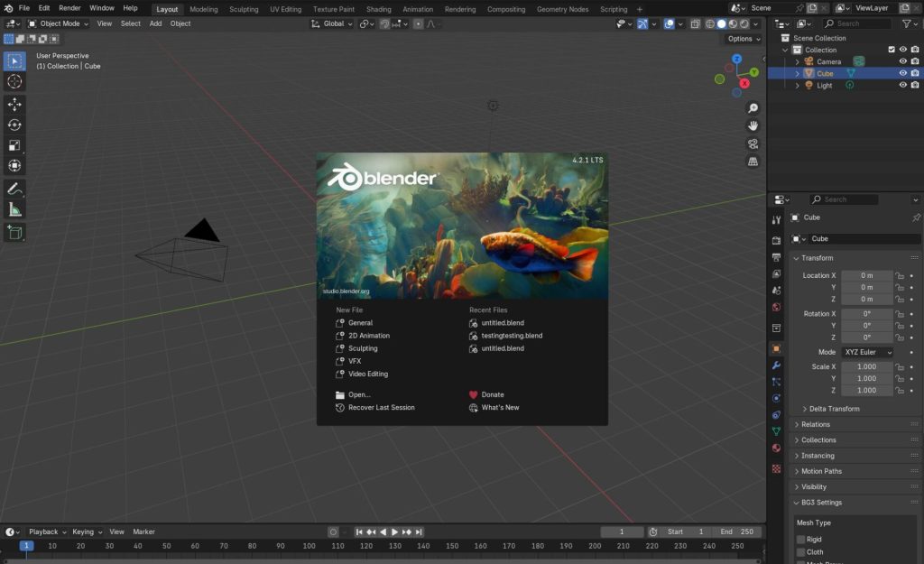Adjust the Scale X value slider
The height and width of the screenshot is (564, 924).
click(867, 365)
